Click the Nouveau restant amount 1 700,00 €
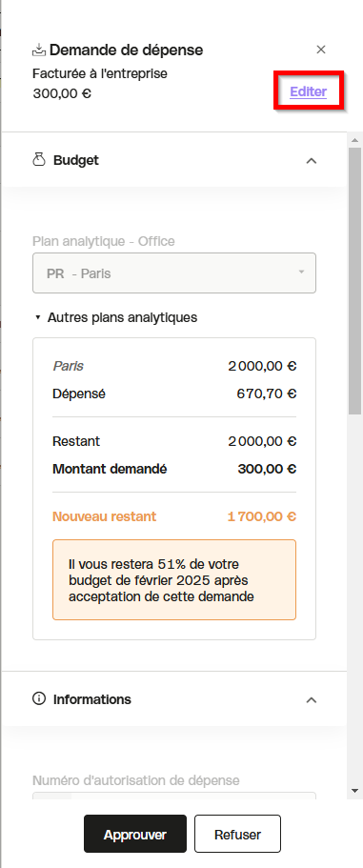 [262, 516]
